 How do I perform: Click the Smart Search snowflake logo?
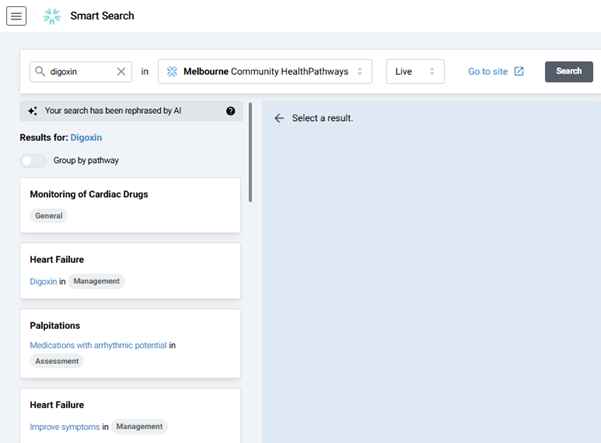pos(52,16)
